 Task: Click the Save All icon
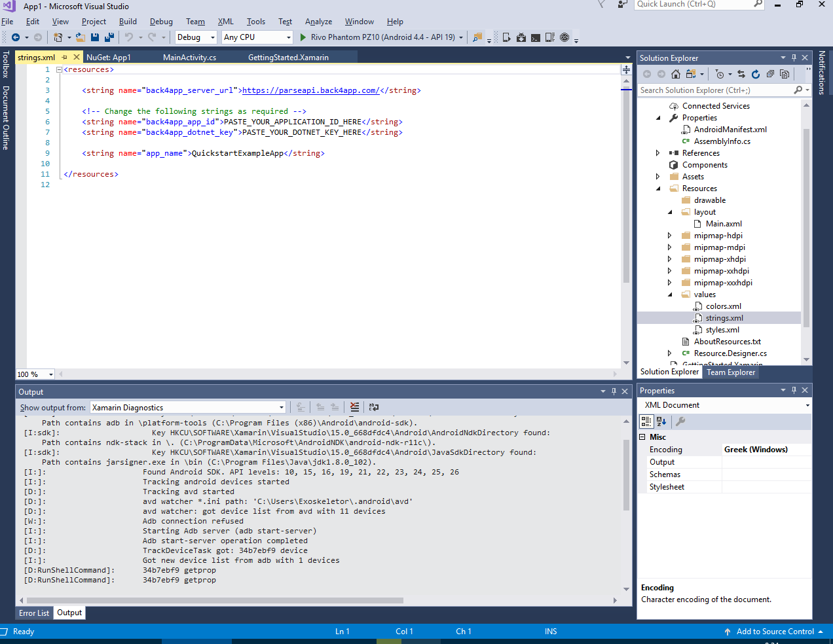109,37
